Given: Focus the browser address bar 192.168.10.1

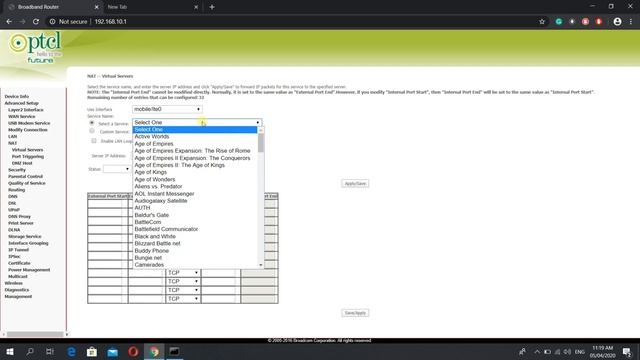Looking at the screenshot, I should [111, 22].
